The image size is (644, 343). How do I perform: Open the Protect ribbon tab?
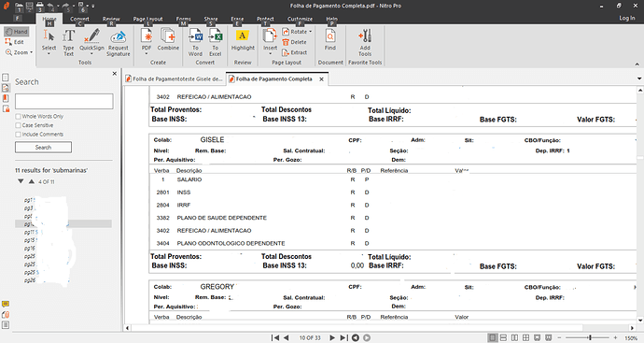pos(265,20)
